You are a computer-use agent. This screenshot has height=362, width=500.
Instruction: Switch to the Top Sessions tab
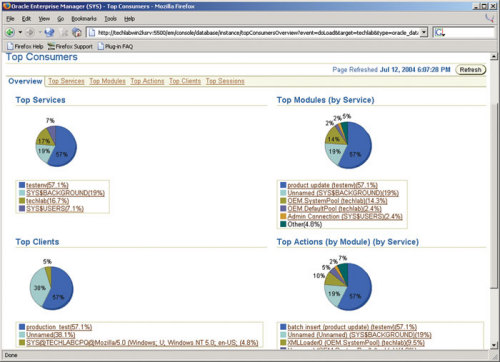coord(225,81)
